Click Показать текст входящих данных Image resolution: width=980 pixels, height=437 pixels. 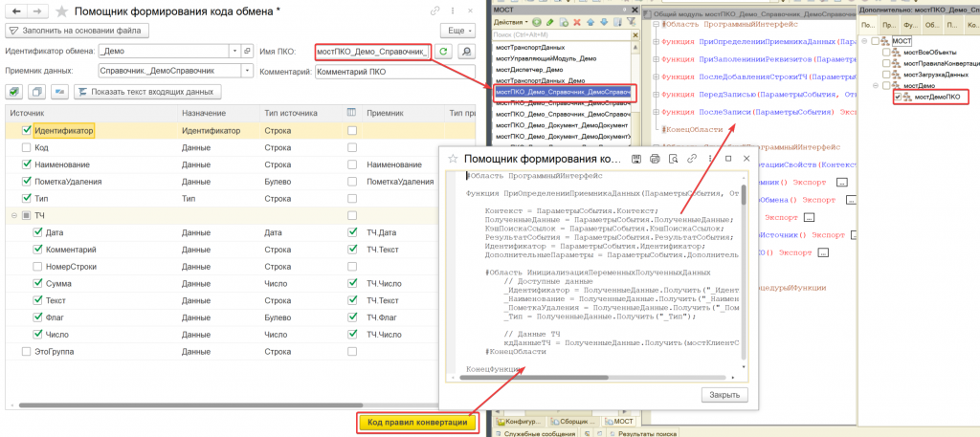pos(147,92)
